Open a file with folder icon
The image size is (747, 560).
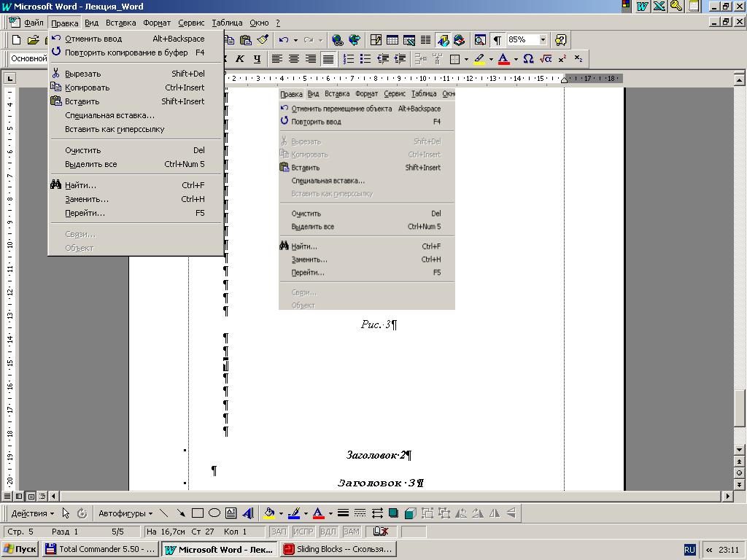point(33,40)
